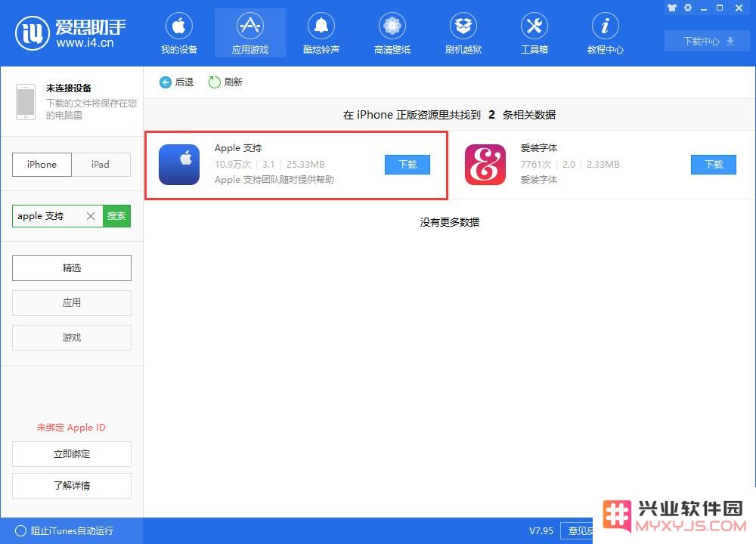The image size is (756, 544).
Task: Close the 爱思助手 window
Action: coord(739,8)
